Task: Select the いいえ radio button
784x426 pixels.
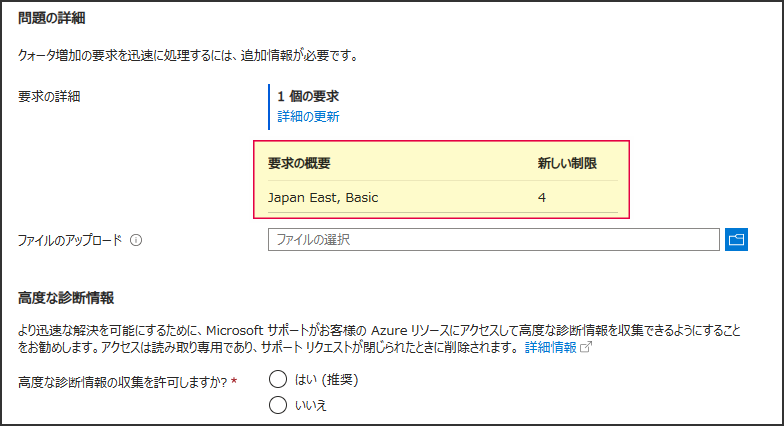Action: coord(278,404)
